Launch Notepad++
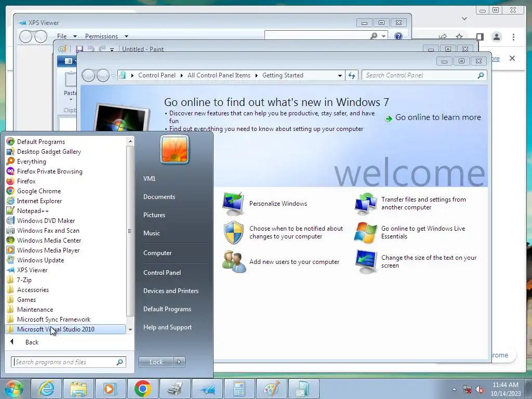The width and height of the screenshot is (532, 399). [x=33, y=211]
